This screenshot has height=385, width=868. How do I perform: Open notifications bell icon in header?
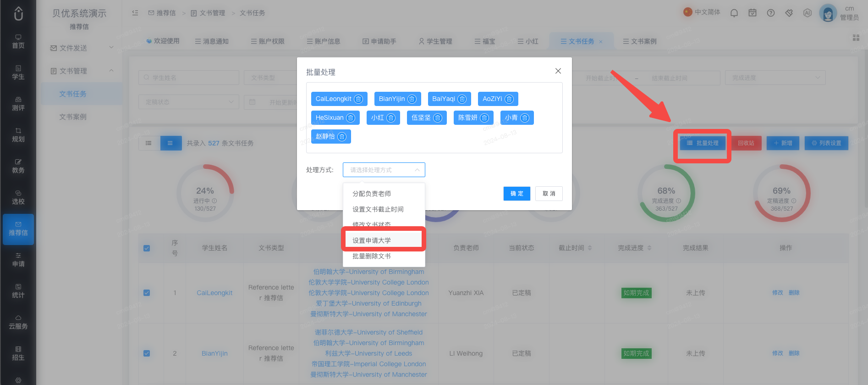point(734,13)
